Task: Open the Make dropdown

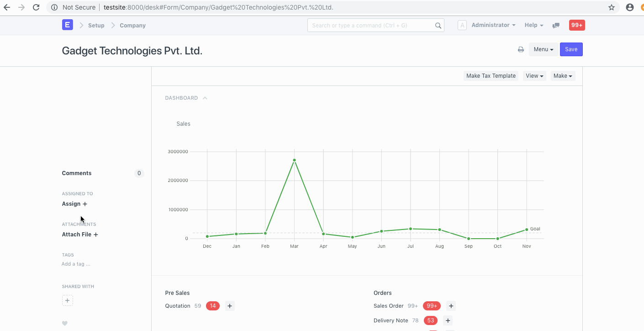Action: click(563, 76)
